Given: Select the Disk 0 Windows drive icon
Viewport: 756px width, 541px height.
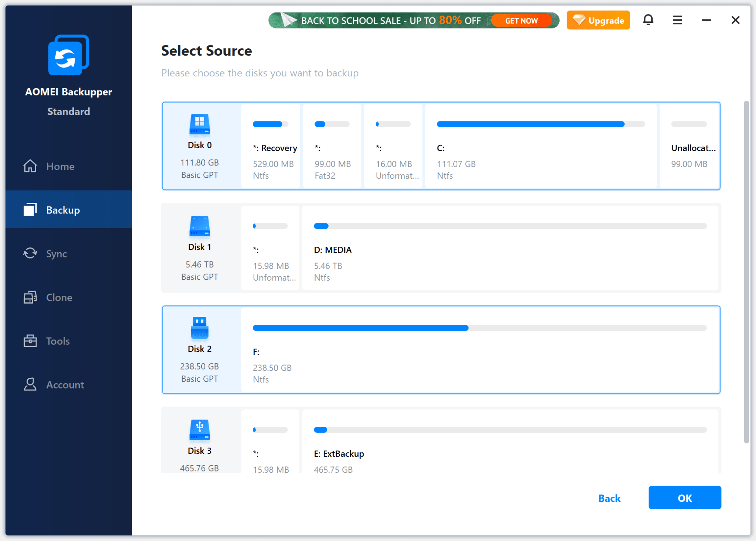Looking at the screenshot, I should click(200, 124).
